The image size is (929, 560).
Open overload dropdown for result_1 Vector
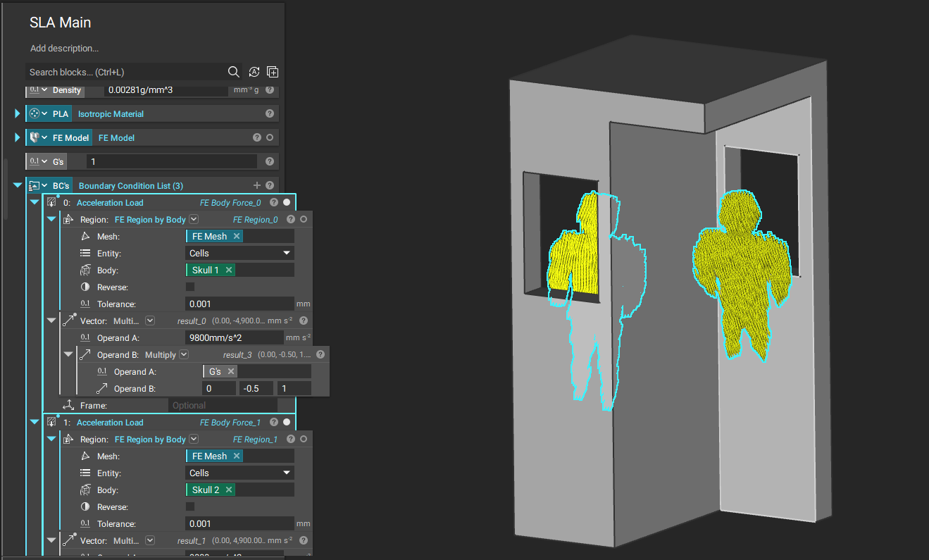[149, 540]
